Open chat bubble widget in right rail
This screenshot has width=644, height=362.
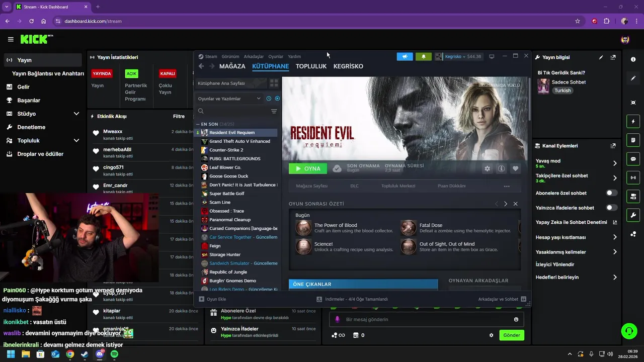pos(633,158)
